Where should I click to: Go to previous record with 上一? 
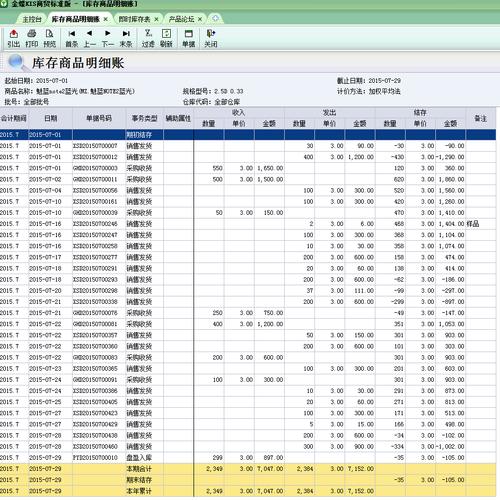(89, 38)
